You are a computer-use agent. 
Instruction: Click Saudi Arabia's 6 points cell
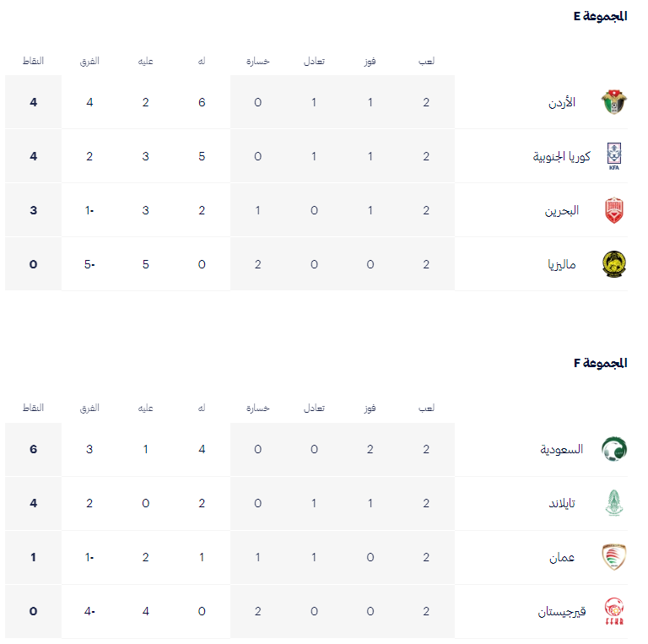pos(33,449)
